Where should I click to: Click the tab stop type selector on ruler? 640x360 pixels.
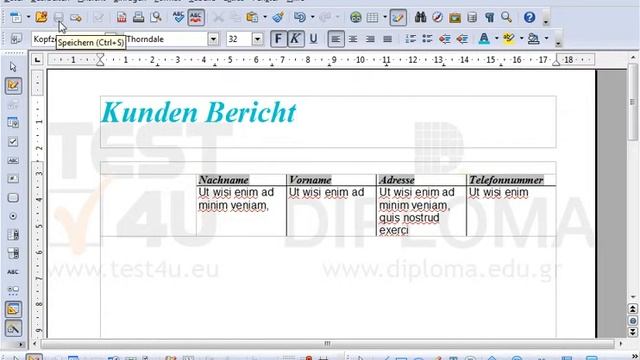tap(38, 60)
